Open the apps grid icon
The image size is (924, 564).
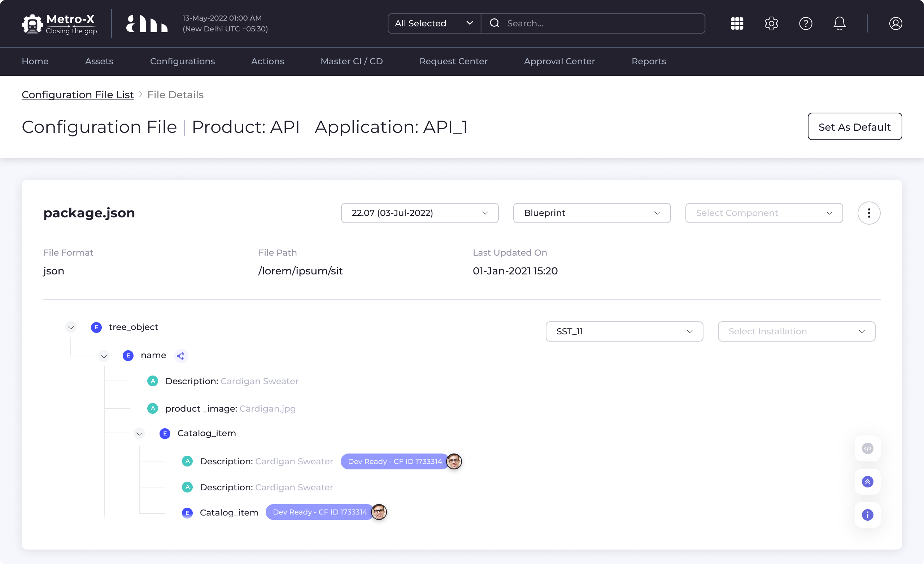pyautogui.click(x=737, y=23)
